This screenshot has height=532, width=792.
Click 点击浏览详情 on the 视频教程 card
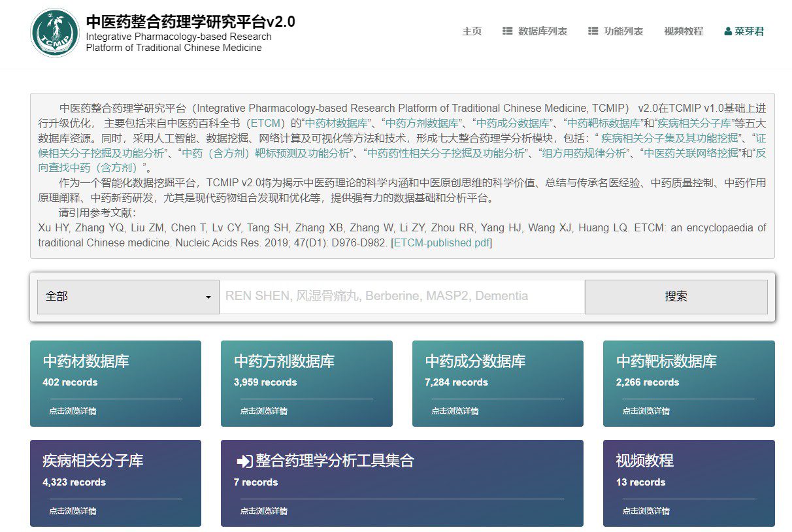[x=646, y=511]
